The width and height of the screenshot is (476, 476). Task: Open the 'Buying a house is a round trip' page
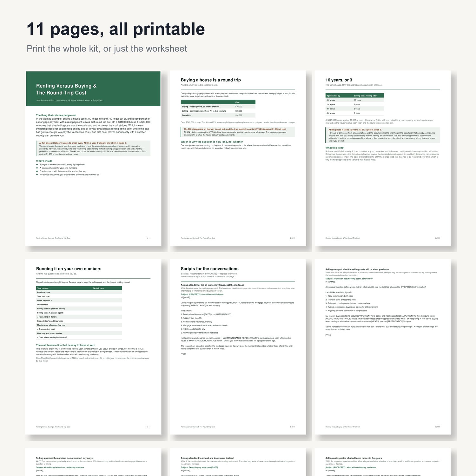238,158
